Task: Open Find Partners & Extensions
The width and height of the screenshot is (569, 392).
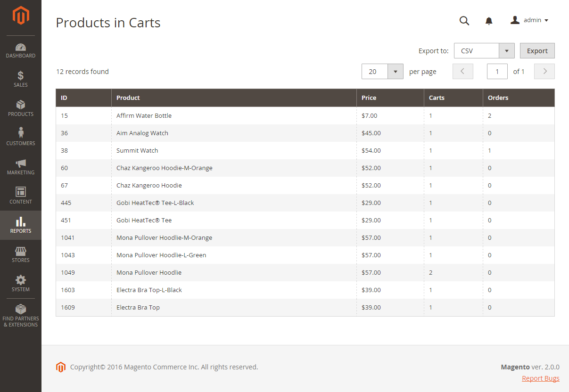Action: [x=21, y=316]
